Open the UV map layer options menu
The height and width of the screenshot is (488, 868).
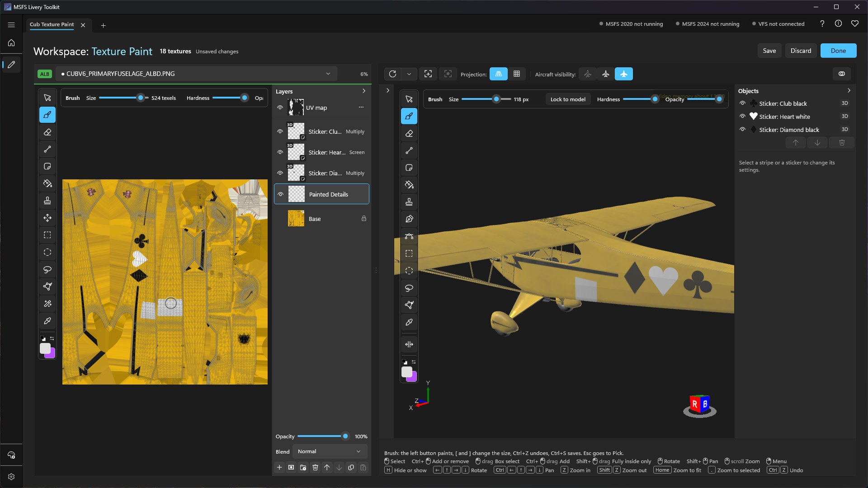coord(361,108)
